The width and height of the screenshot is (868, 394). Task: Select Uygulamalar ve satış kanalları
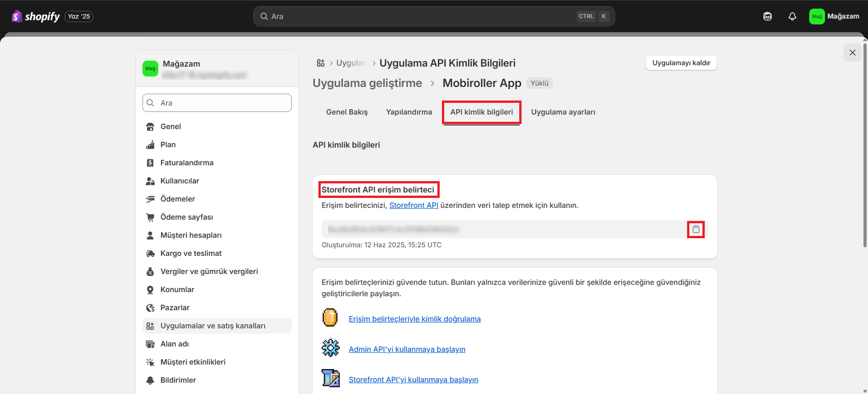click(x=217, y=326)
